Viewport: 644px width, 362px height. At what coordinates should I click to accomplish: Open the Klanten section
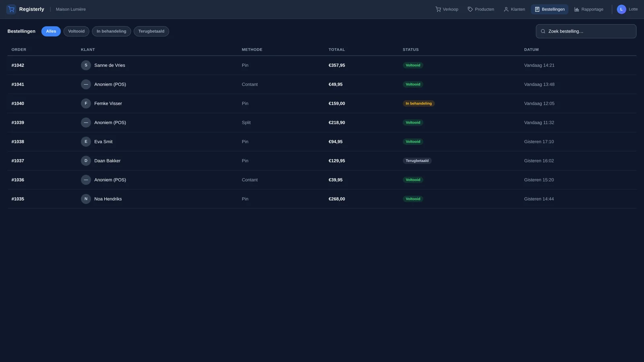(x=514, y=9)
